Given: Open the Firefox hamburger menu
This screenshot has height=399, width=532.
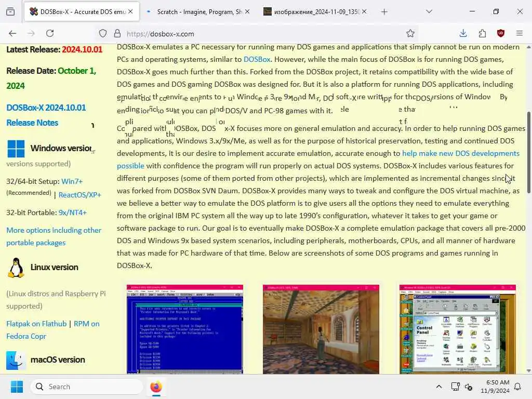Looking at the screenshot, I should (x=520, y=33).
